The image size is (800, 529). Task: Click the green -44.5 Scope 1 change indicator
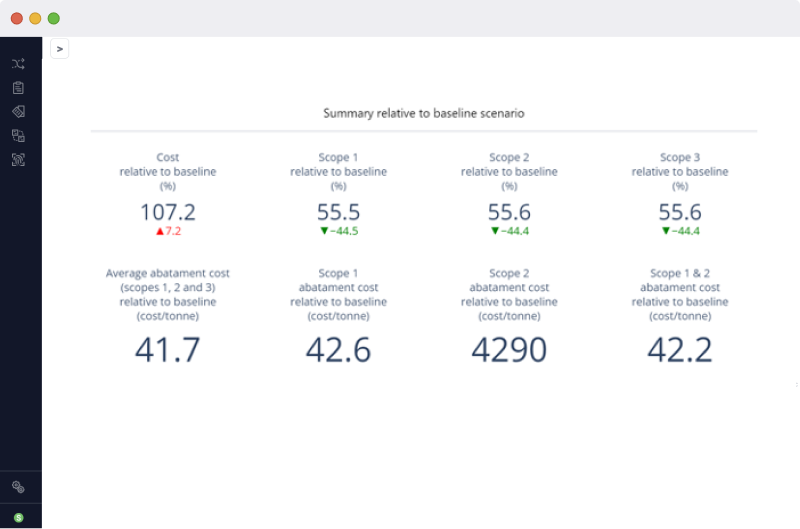point(339,231)
